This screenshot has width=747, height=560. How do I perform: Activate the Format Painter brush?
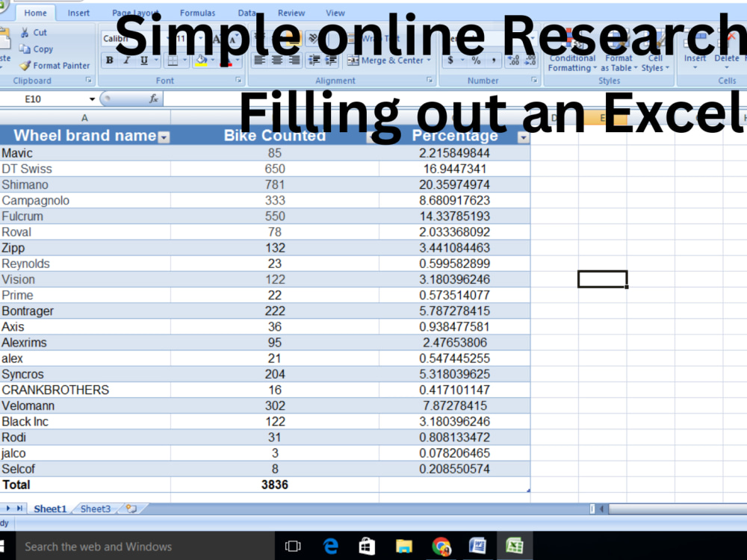[25, 66]
